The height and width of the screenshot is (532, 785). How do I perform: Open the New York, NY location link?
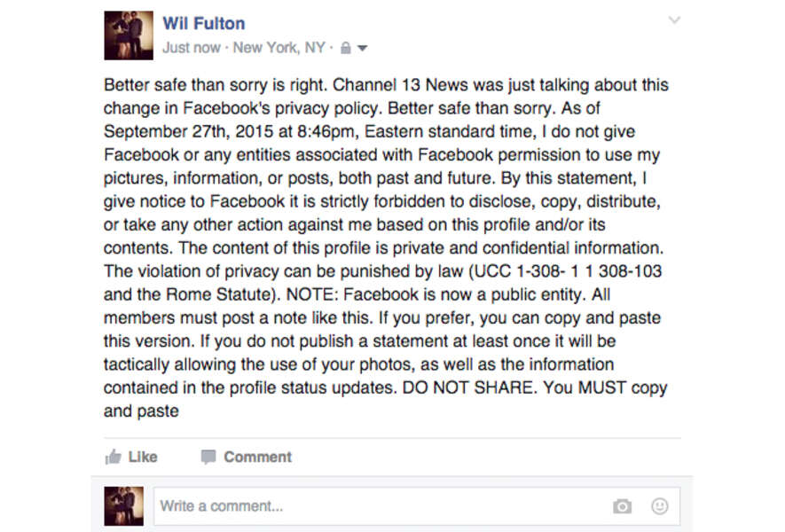(x=279, y=48)
